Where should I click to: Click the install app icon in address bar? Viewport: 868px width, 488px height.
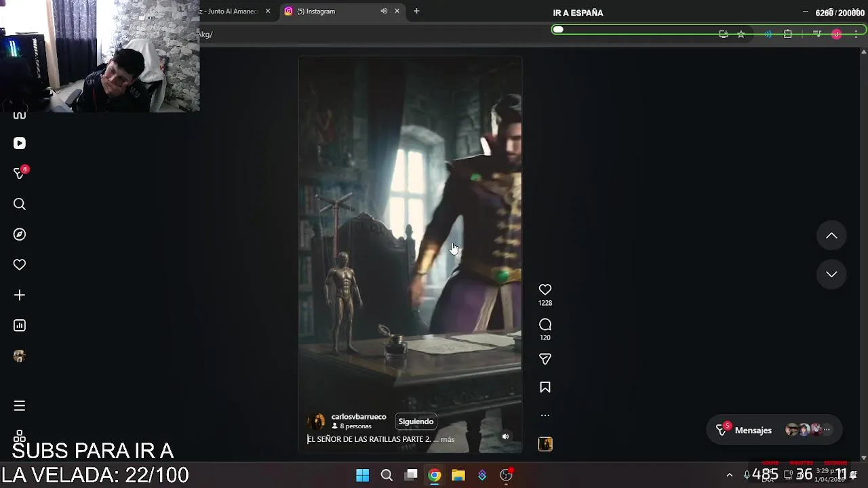click(x=724, y=34)
